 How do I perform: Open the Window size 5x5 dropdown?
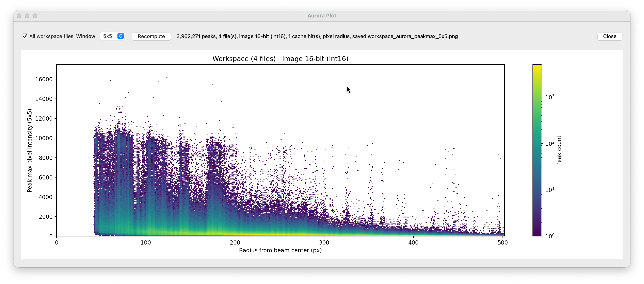tap(112, 36)
